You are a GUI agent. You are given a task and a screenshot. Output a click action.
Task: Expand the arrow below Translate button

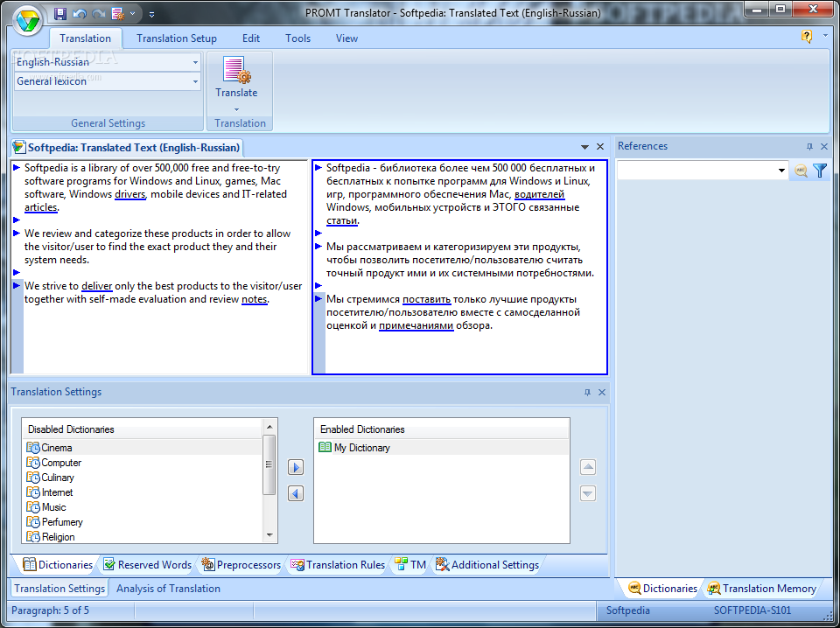point(237,109)
